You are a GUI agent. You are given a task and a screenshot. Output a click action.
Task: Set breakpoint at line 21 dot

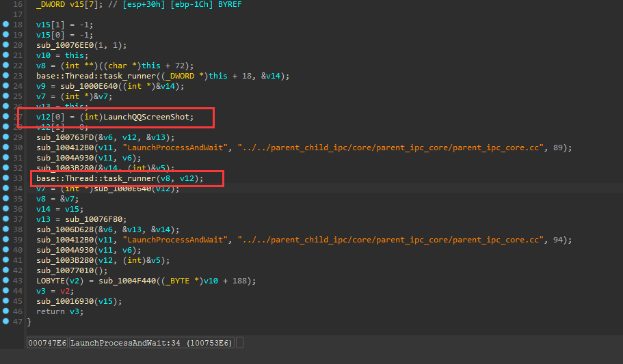tap(6, 55)
